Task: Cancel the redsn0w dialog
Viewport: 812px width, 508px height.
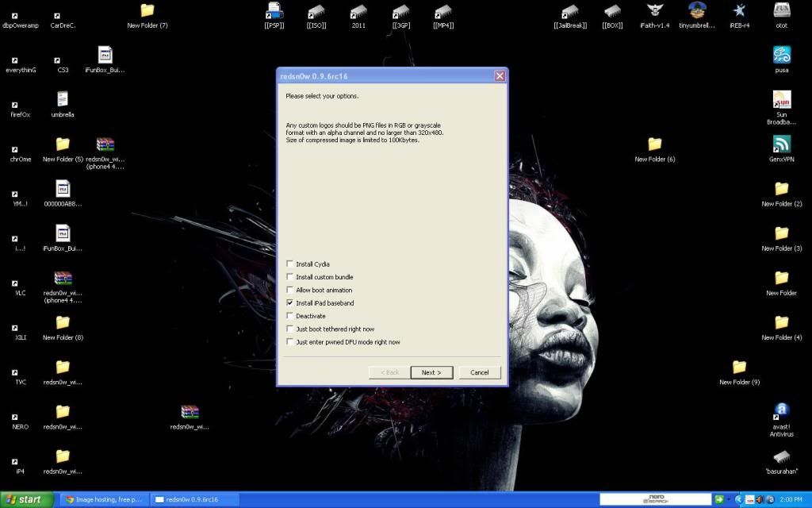Action: click(x=480, y=372)
